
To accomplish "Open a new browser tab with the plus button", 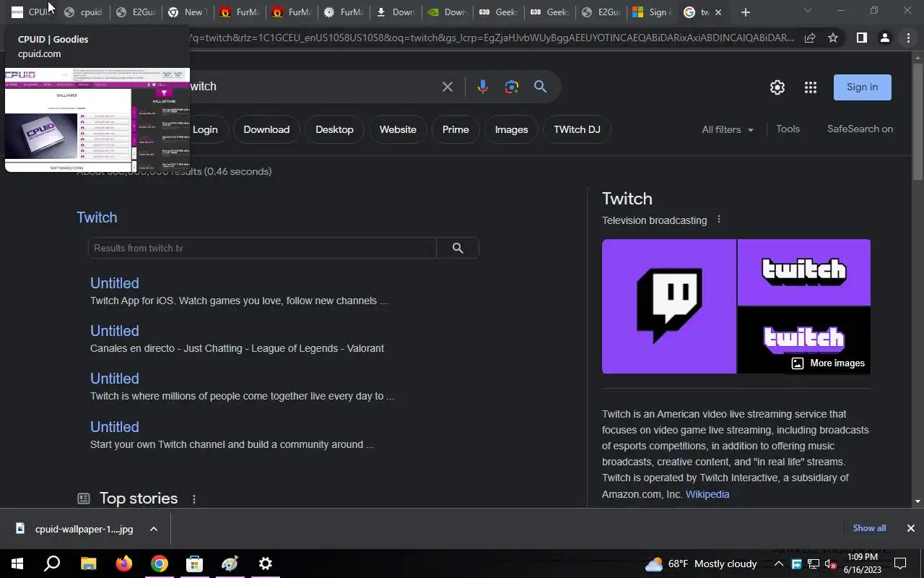I will 746,12.
